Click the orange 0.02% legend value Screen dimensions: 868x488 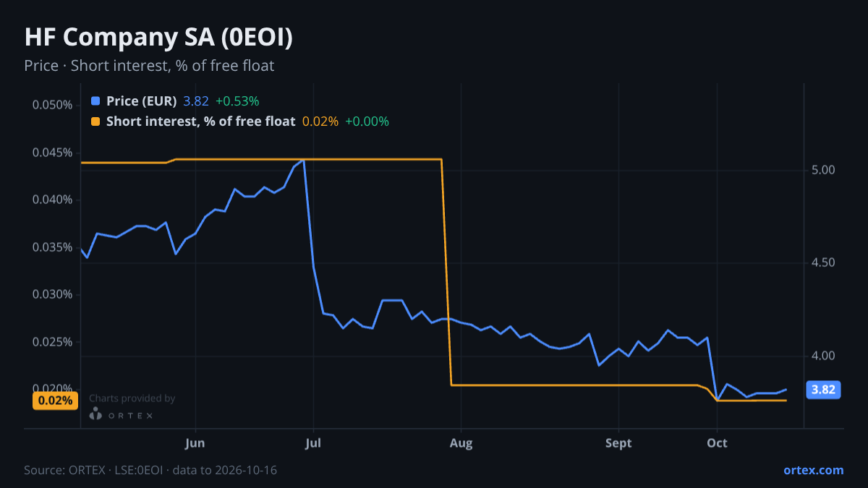[x=320, y=121]
